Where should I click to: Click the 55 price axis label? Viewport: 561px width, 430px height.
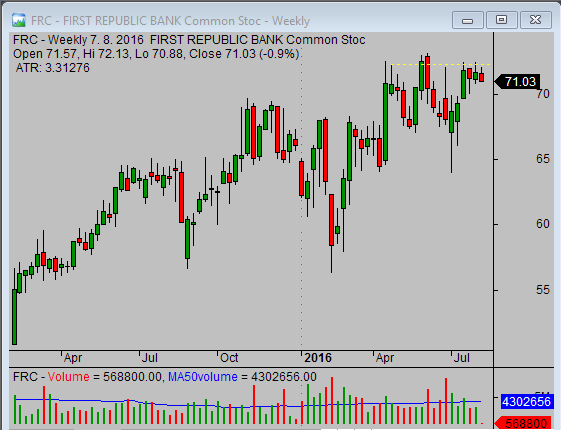pos(542,290)
